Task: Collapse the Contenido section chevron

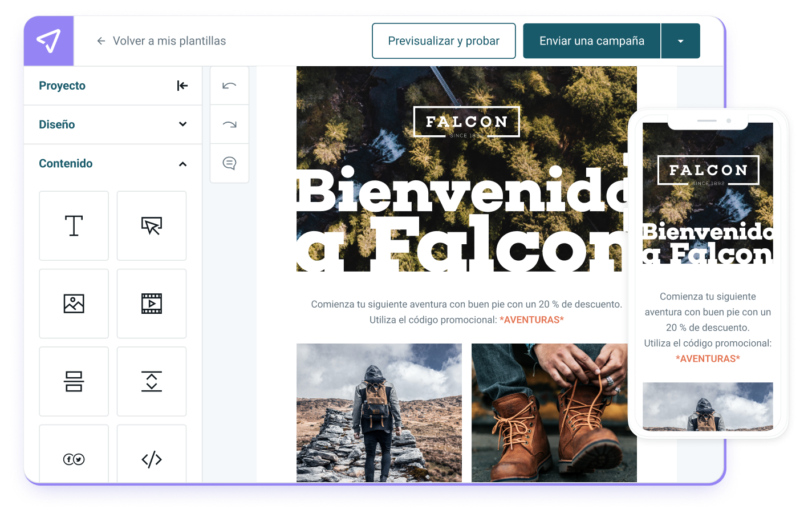Action: click(182, 164)
